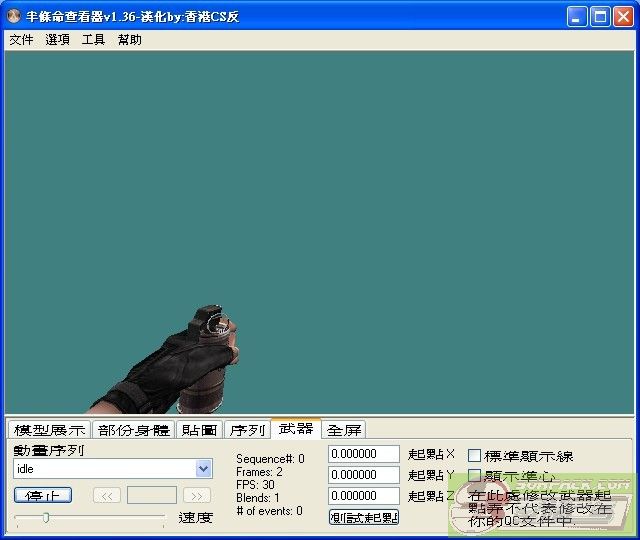Open the 幫助 menu
This screenshot has height=540, width=640.
click(x=129, y=40)
